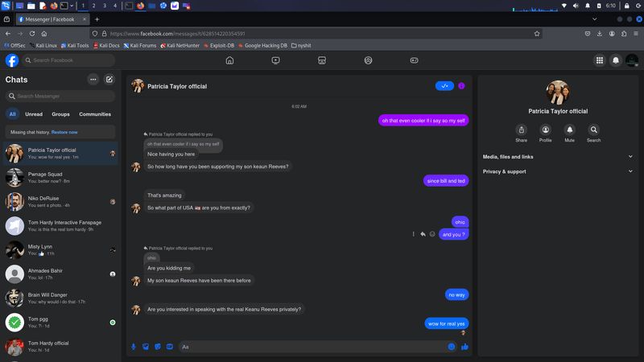The image size is (644, 362).
Task: Open the Facebook Home icon
Action: tap(229, 60)
